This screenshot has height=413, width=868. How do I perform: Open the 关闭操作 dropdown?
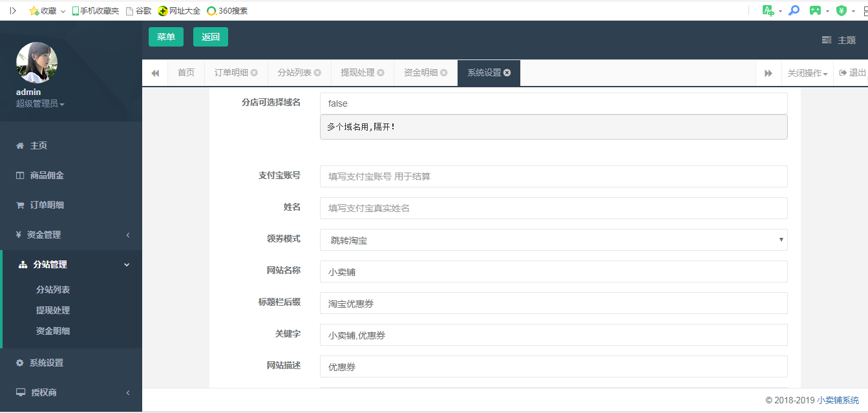[x=807, y=73]
